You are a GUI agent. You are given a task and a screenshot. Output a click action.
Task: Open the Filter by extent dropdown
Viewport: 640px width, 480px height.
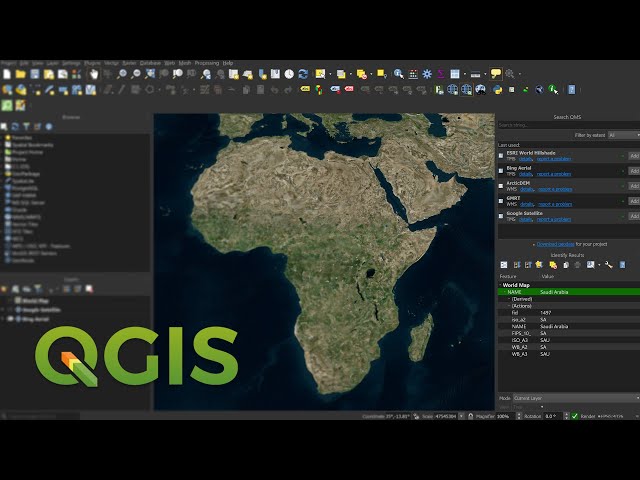pos(624,135)
